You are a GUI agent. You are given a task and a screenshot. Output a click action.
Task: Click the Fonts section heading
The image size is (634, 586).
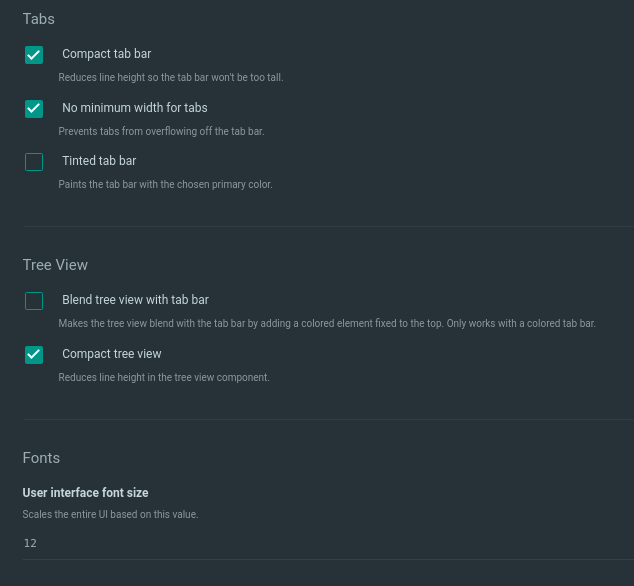coord(41,458)
